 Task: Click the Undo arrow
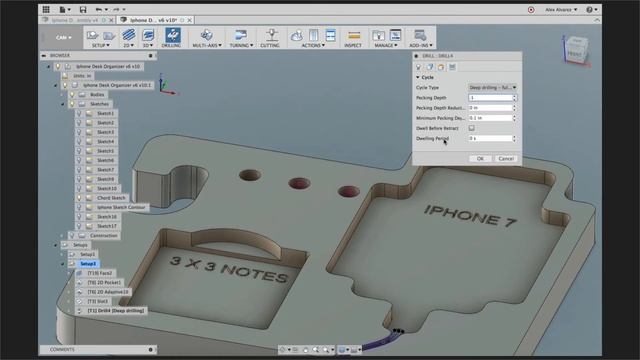[x=98, y=9]
